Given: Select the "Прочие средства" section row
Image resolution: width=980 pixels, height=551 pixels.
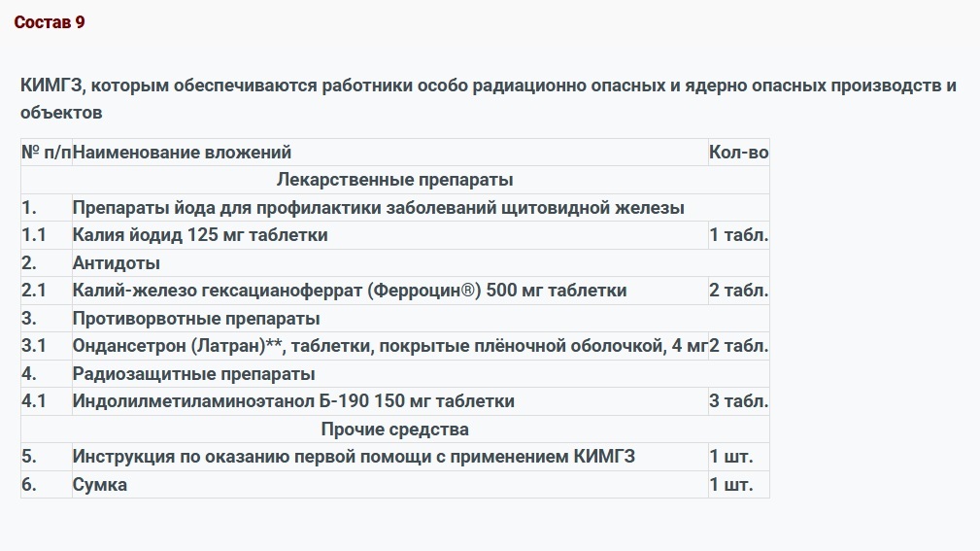Looking at the screenshot, I should coord(394,429).
